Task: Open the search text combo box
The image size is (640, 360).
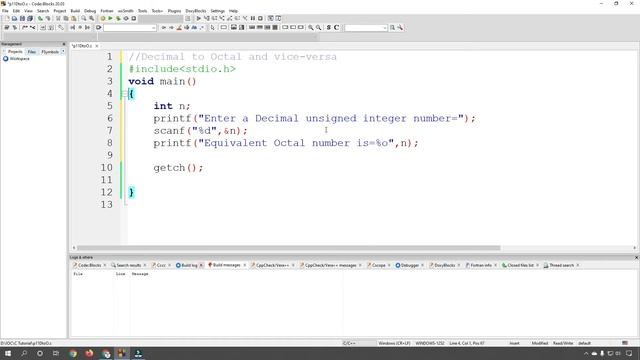Action: (x=366, y=27)
